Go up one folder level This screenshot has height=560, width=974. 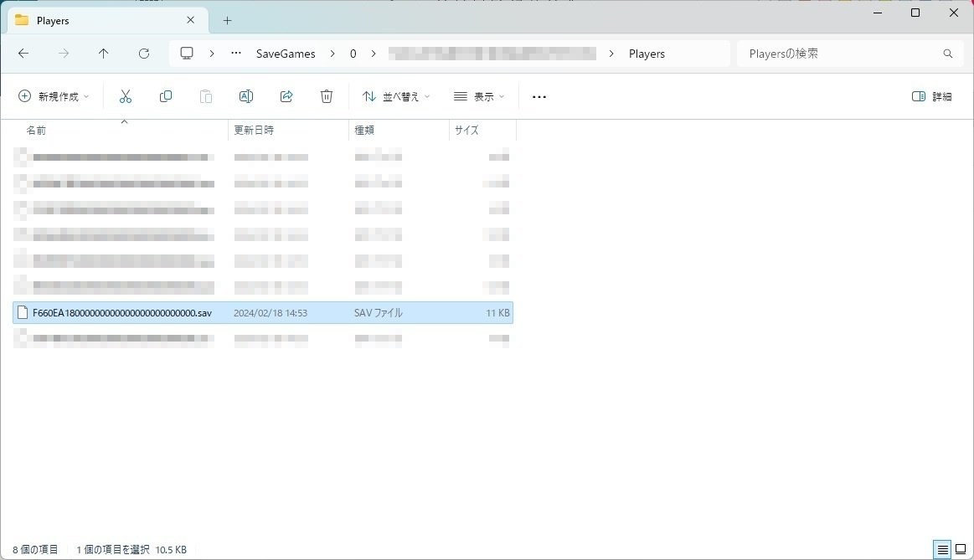(104, 54)
